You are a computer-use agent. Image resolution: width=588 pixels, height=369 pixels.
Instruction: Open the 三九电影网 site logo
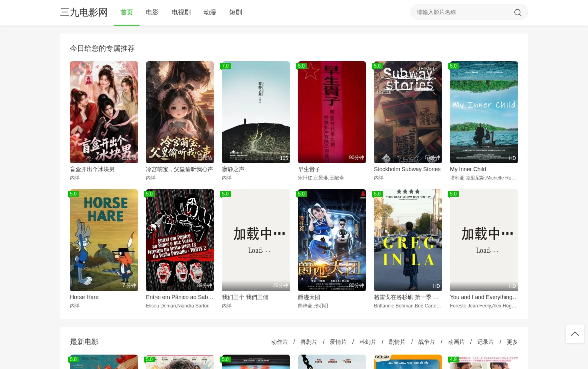click(x=84, y=12)
